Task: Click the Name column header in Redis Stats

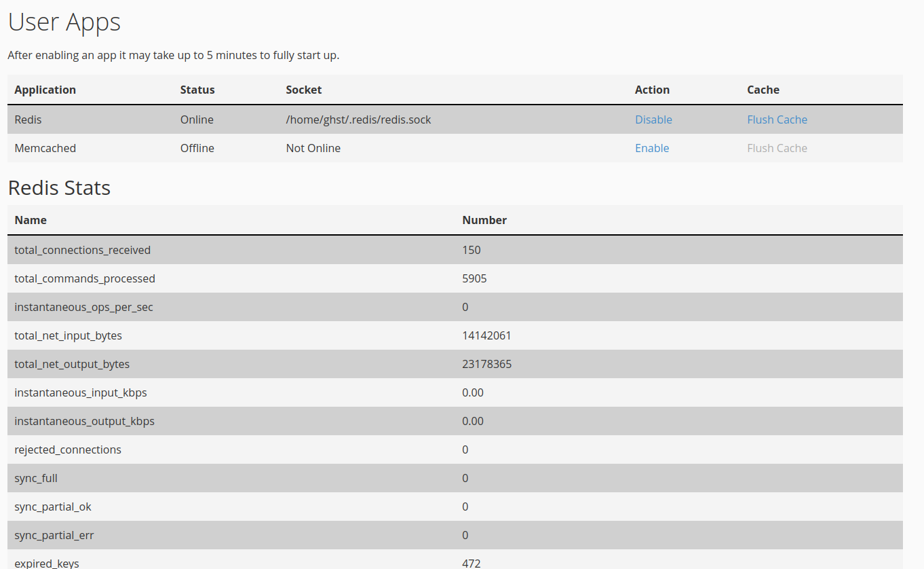Action: tap(31, 219)
